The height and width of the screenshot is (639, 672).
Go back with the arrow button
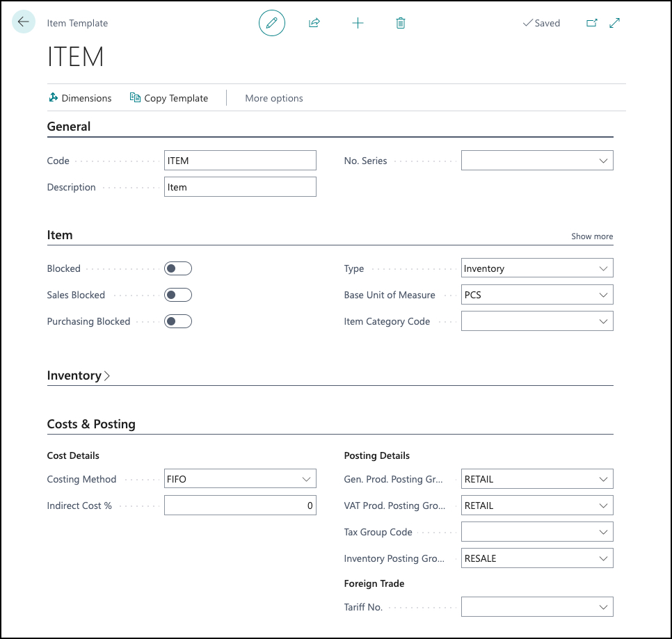coord(24,22)
